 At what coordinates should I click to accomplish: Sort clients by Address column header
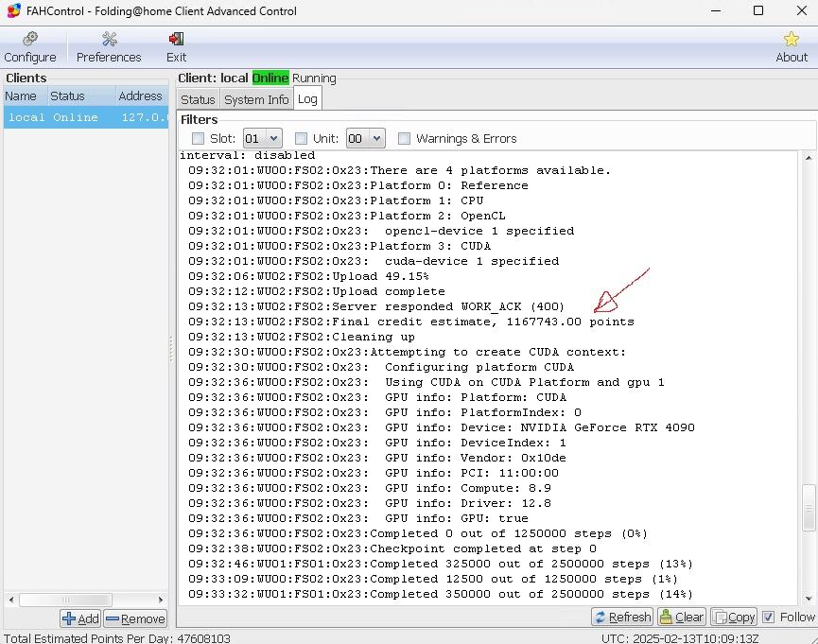pyautogui.click(x=140, y=96)
